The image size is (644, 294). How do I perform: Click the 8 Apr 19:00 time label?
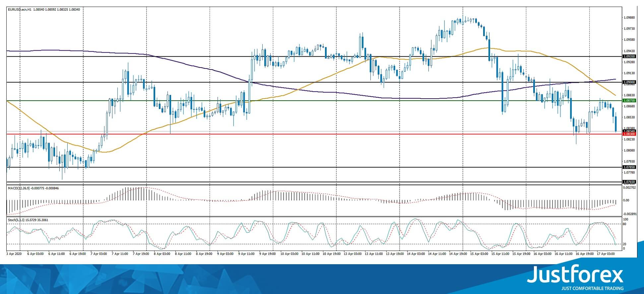[204, 254]
